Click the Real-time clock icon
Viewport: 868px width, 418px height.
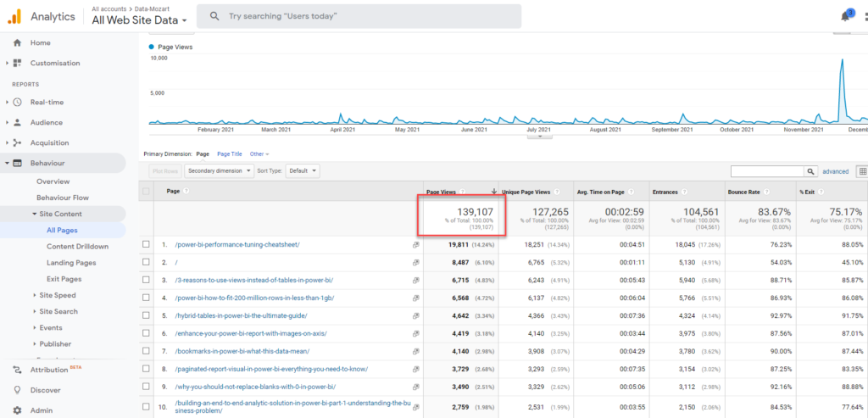click(x=17, y=102)
